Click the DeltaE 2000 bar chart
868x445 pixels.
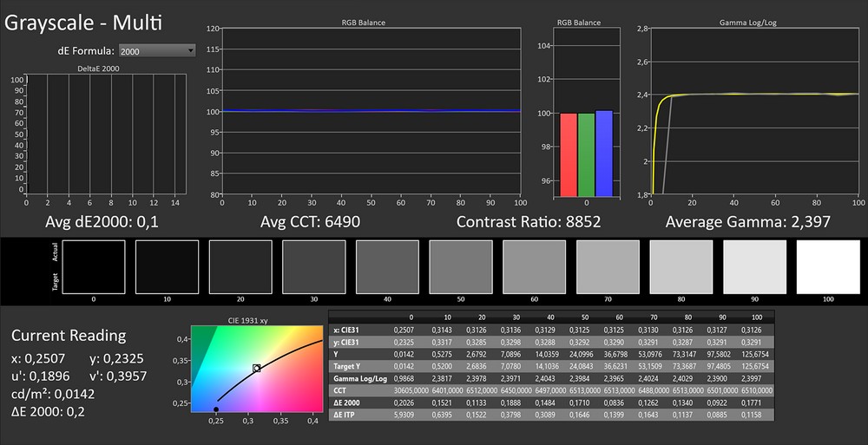(106, 137)
